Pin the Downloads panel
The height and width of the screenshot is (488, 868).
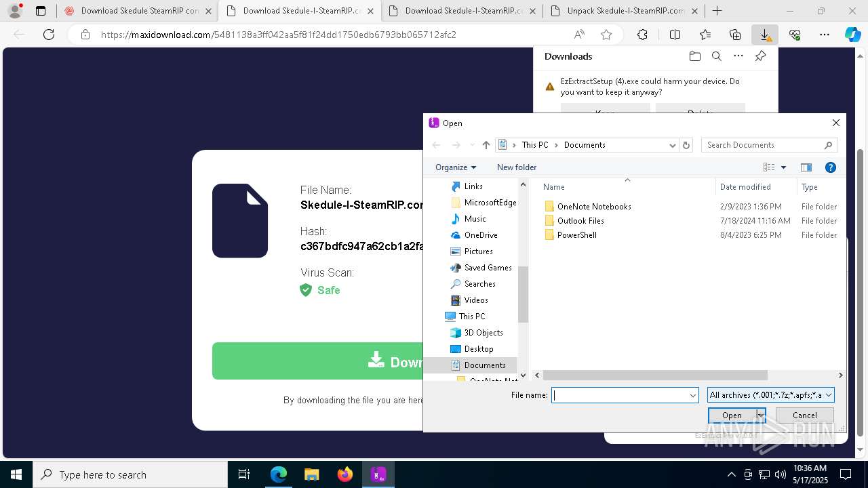pos(760,56)
